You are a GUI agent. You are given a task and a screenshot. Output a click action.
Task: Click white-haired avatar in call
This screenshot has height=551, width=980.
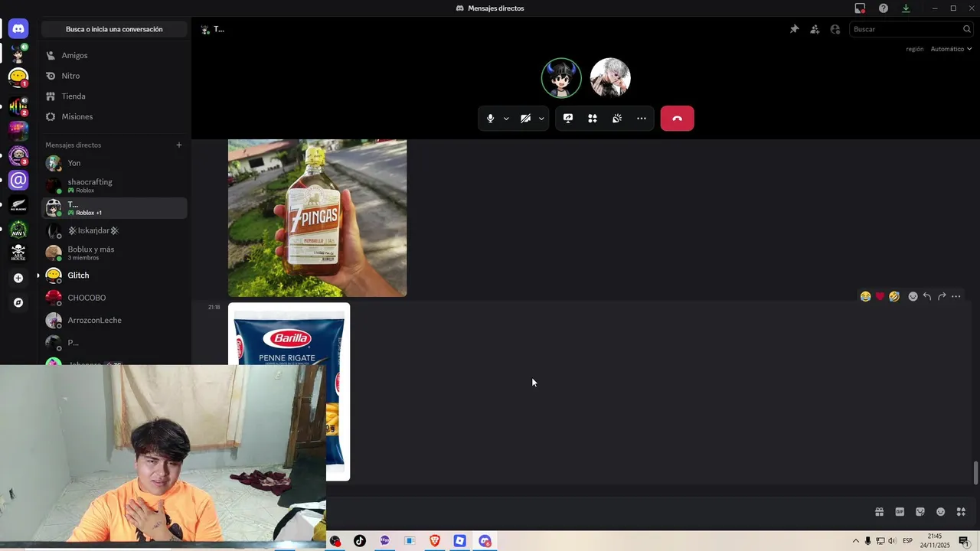[610, 78]
